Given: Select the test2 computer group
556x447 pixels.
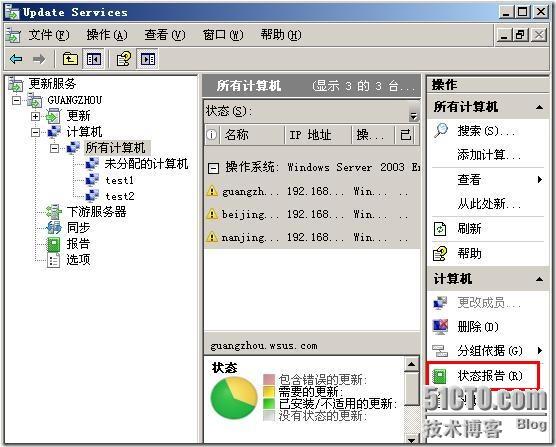Looking at the screenshot, I should [x=120, y=196].
